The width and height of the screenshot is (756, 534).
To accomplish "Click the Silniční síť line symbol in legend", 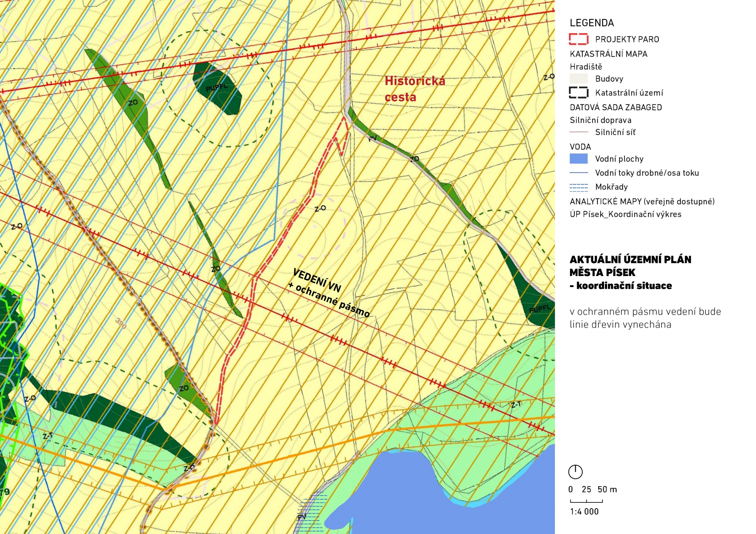I will (579, 132).
